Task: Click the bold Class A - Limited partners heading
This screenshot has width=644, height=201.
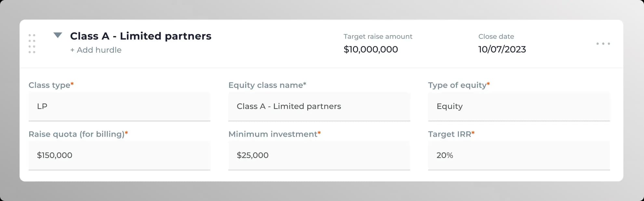Action: point(141,36)
